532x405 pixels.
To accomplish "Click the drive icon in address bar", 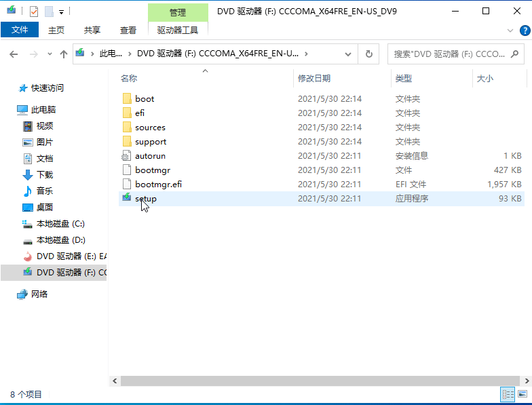I will [x=80, y=53].
